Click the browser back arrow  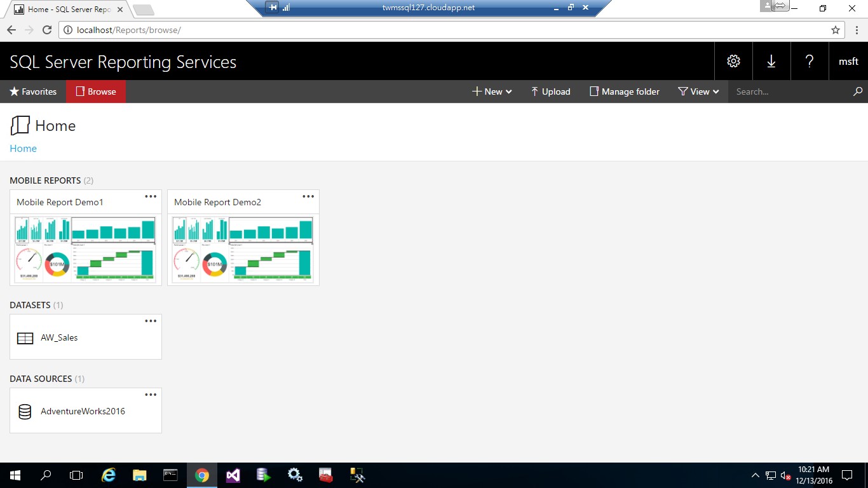[x=11, y=30]
